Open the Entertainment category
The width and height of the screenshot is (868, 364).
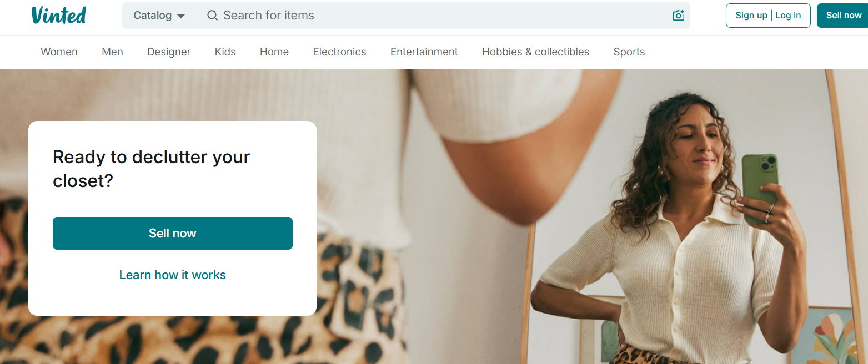click(424, 52)
